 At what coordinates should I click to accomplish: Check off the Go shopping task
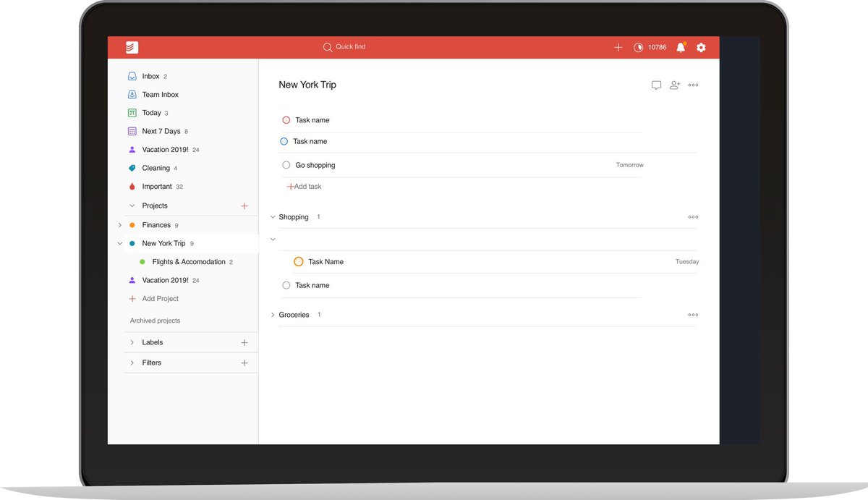[286, 165]
